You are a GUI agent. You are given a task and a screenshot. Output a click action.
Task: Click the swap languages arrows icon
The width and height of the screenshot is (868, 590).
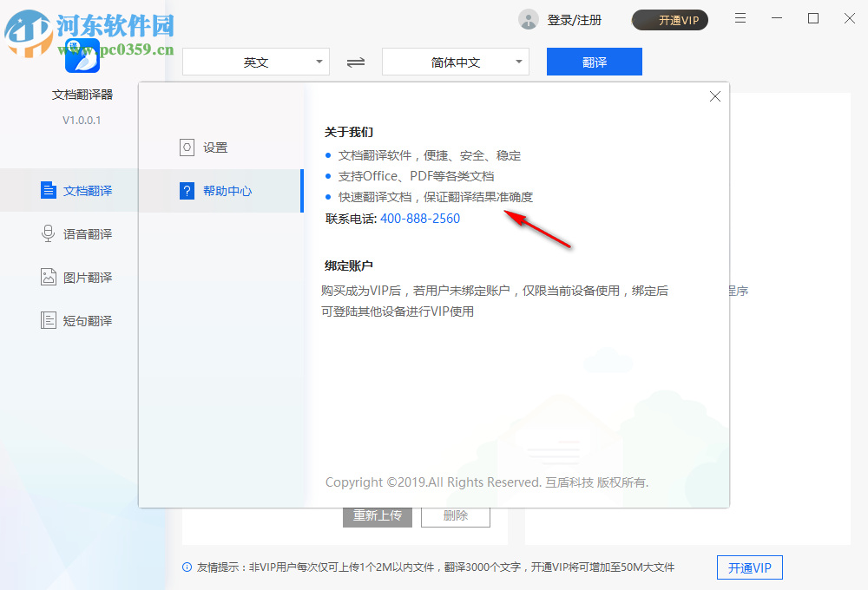click(x=355, y=62)
